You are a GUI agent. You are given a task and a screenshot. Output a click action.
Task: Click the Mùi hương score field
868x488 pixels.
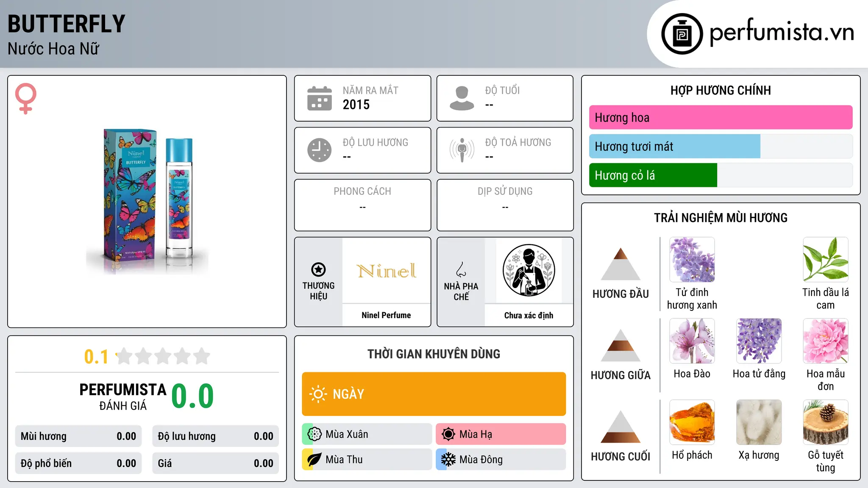click(x=78, y=436)
